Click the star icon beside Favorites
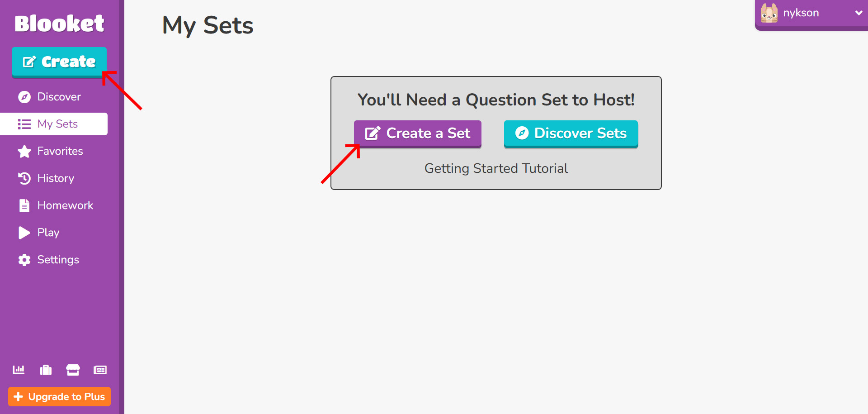The height and width of the screenshot is (414, 868). pyautogui.click(x=24, y=151)
